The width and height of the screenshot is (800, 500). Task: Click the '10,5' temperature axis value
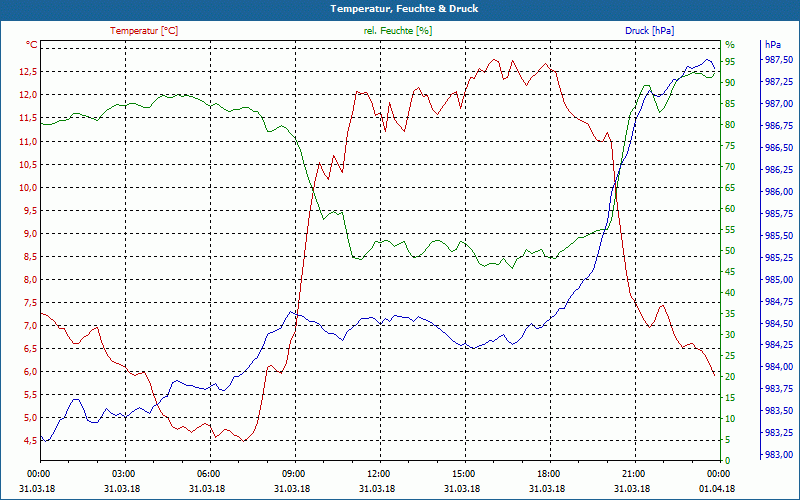point(28,164)
